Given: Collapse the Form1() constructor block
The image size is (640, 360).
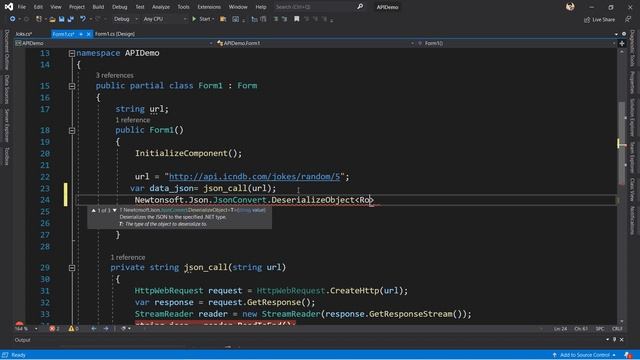Looking at the screenshot, I should coord(72,131).
